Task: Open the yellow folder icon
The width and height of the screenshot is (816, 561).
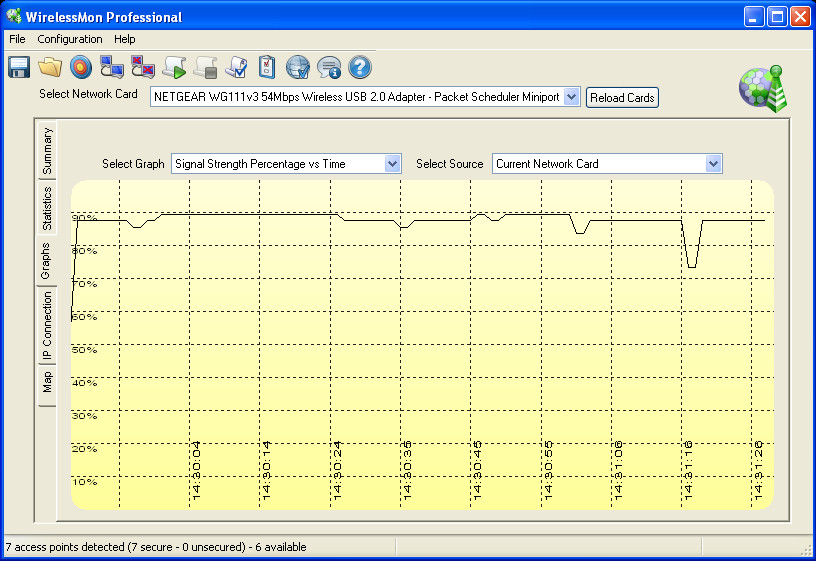Action: pos(50,68)
